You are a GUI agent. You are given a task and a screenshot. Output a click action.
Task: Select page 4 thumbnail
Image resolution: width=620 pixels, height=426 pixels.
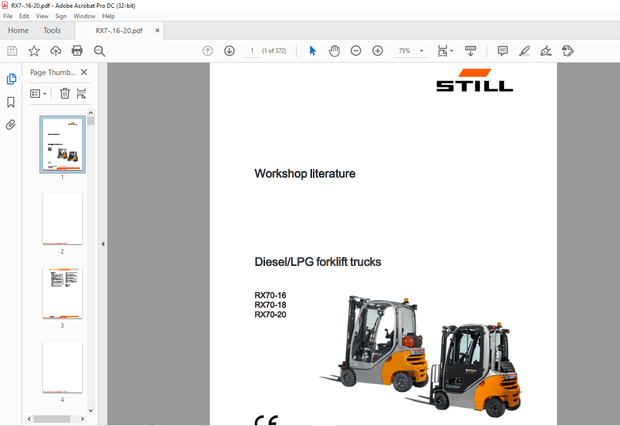[x=62, y=367]
